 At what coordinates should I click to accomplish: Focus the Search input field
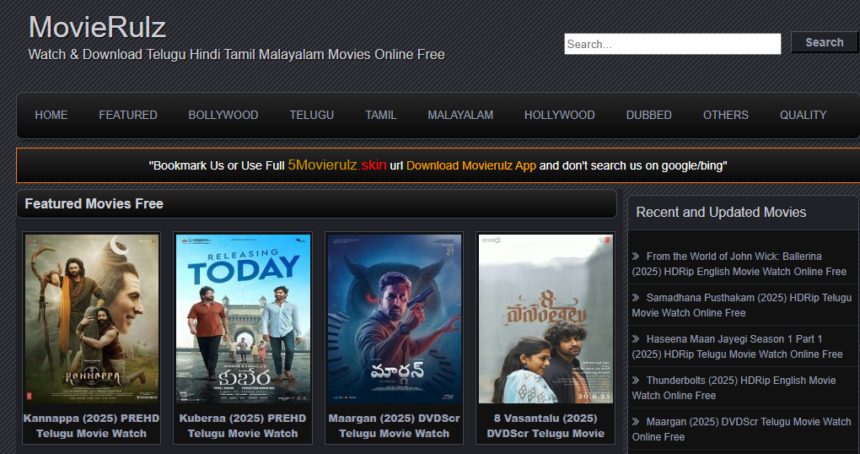[672, 44]
